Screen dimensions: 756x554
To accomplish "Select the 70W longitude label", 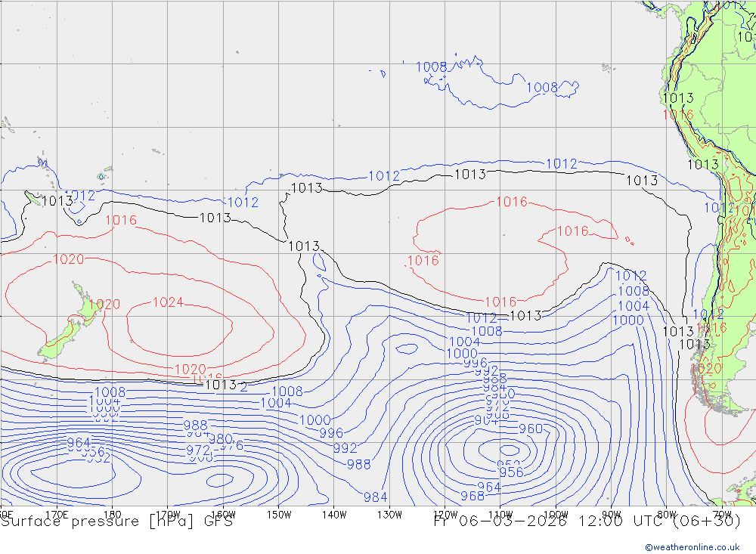I will point(722,515).
